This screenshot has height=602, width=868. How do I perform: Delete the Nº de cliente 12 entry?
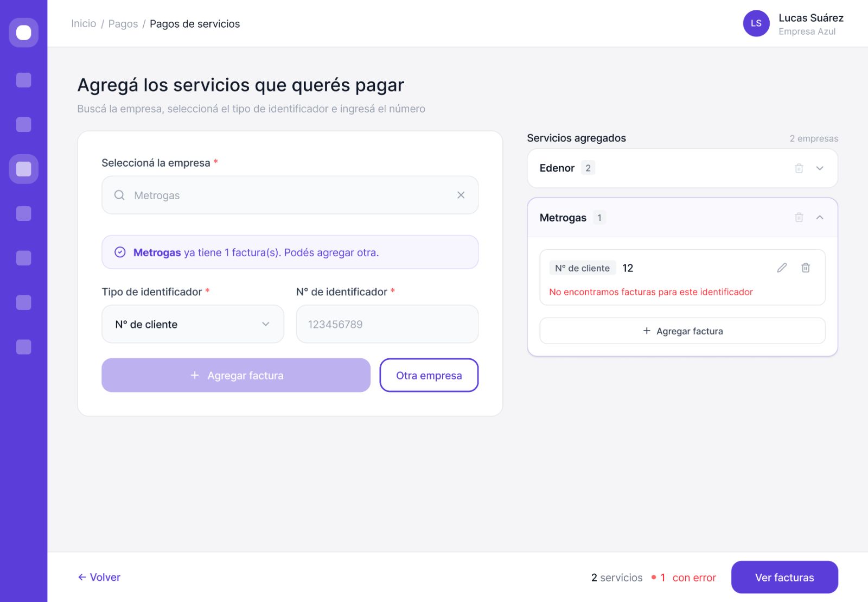pyautogui.click(x=806, y=268)
